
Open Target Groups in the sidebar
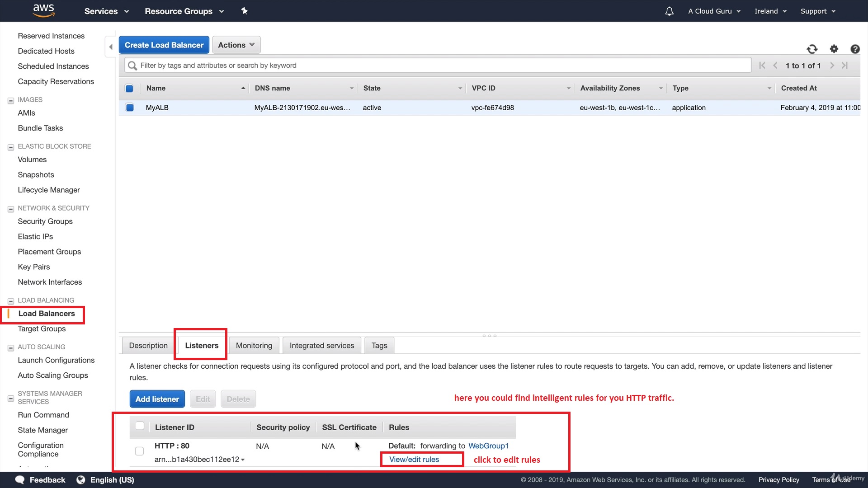(42, 329)
